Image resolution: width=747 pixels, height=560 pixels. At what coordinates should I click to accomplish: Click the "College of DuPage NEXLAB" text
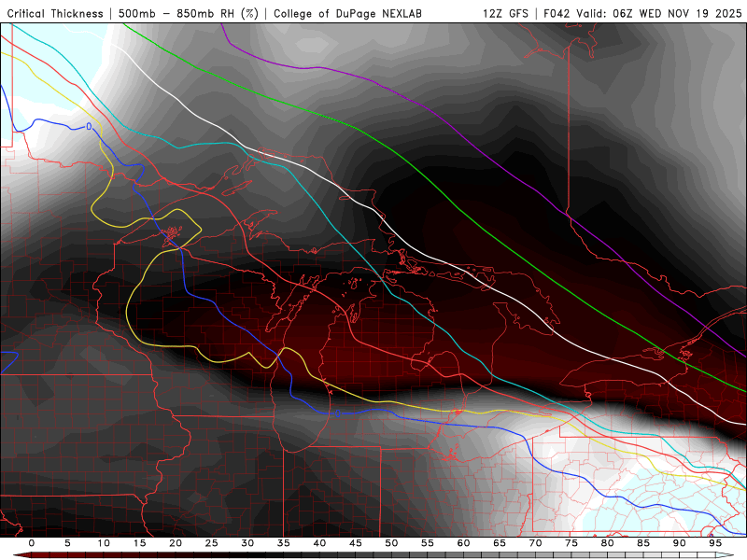[x=347, y=14]
